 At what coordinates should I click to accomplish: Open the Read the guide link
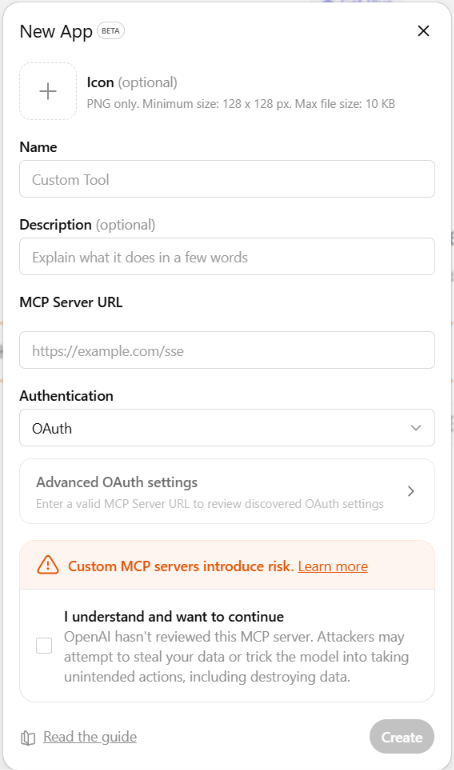pyautogui.click(x=90, y=737)
